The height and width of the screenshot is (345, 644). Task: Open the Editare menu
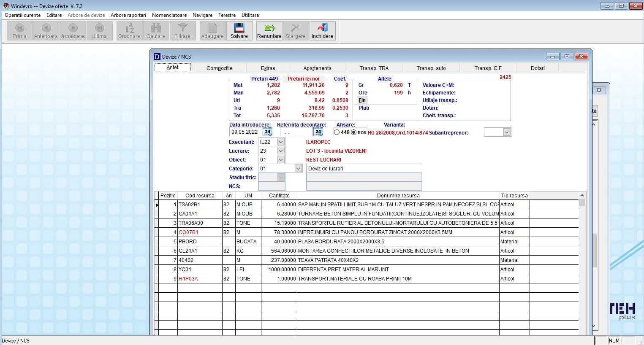(x=54, y=15)
